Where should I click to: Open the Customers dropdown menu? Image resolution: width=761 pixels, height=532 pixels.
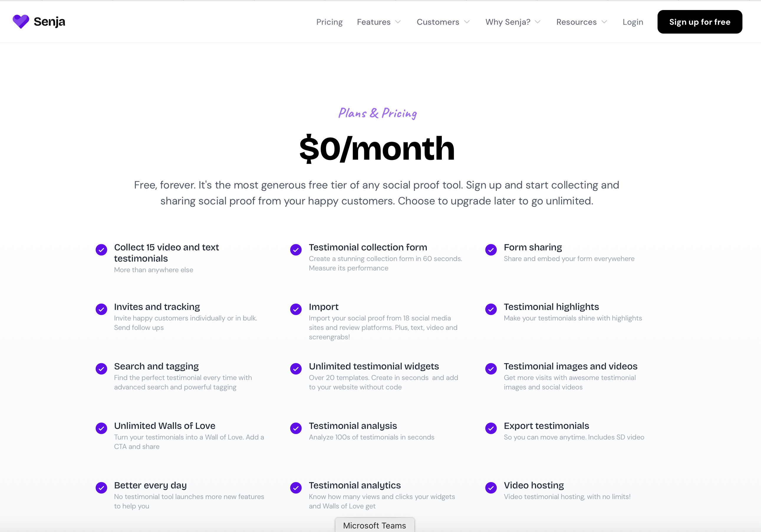[x=443, y=22]
